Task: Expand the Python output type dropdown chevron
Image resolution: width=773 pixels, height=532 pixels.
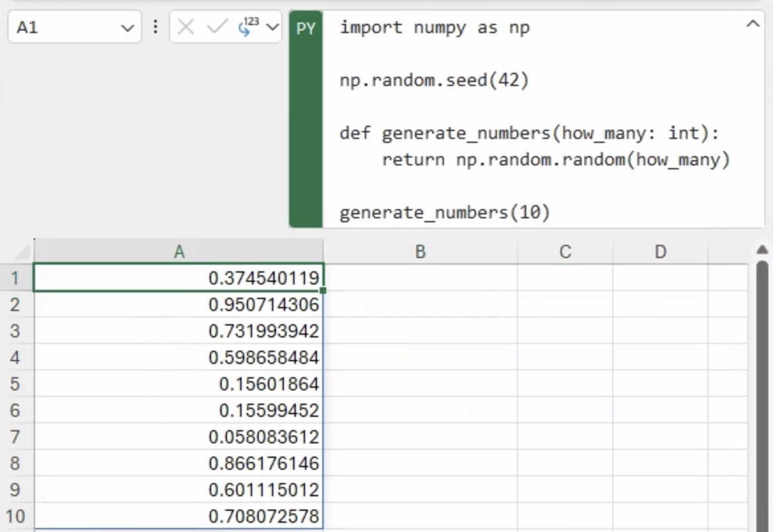Action: coord(271,27)
